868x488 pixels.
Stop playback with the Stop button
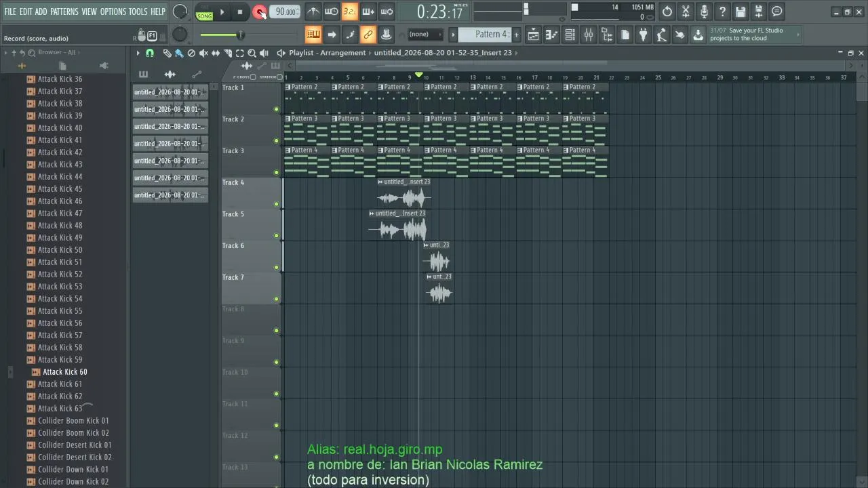240,12
